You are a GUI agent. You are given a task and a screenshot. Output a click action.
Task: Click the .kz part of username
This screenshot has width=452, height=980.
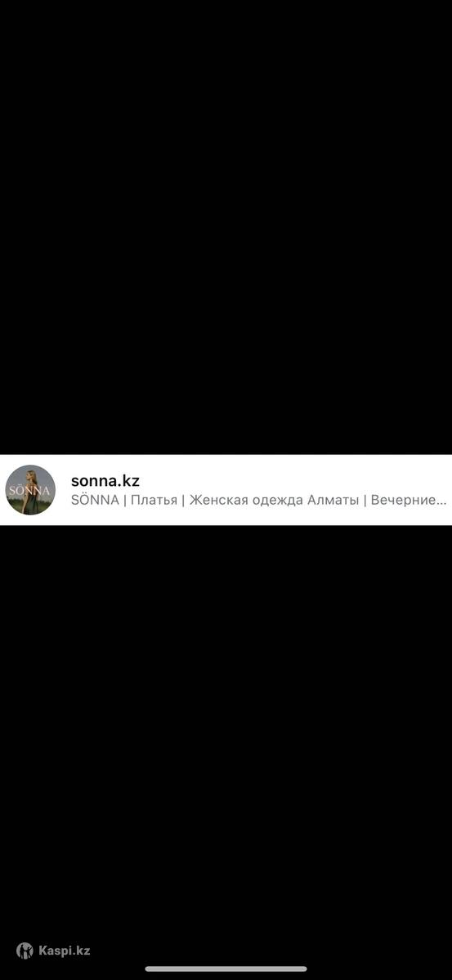128,481
